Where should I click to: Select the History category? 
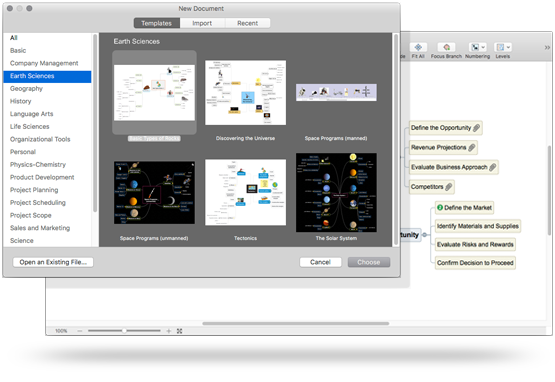pos(47,101)
